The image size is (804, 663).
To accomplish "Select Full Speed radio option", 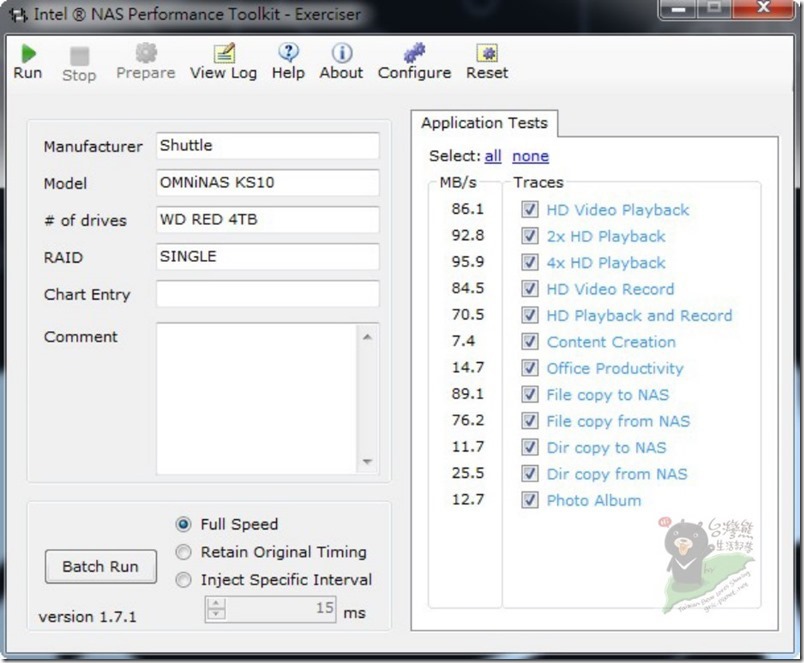I will pyautogui.click(x=183, y=524).
